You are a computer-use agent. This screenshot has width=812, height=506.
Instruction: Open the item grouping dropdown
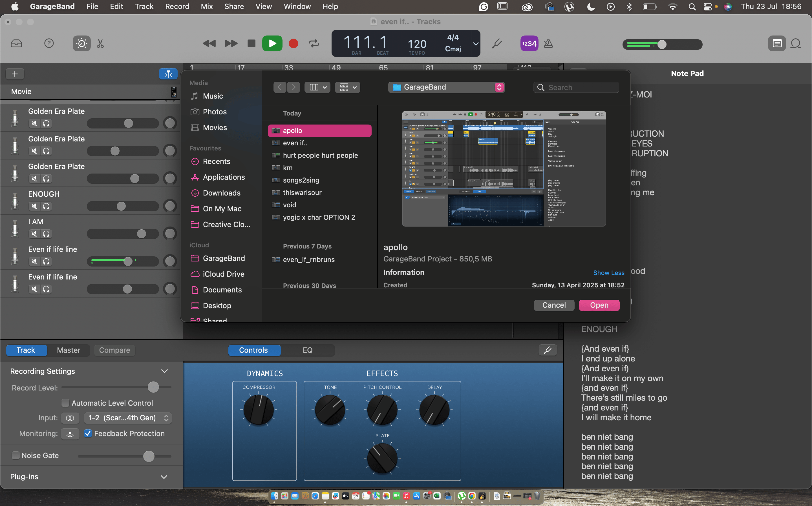tap(348, 87)
